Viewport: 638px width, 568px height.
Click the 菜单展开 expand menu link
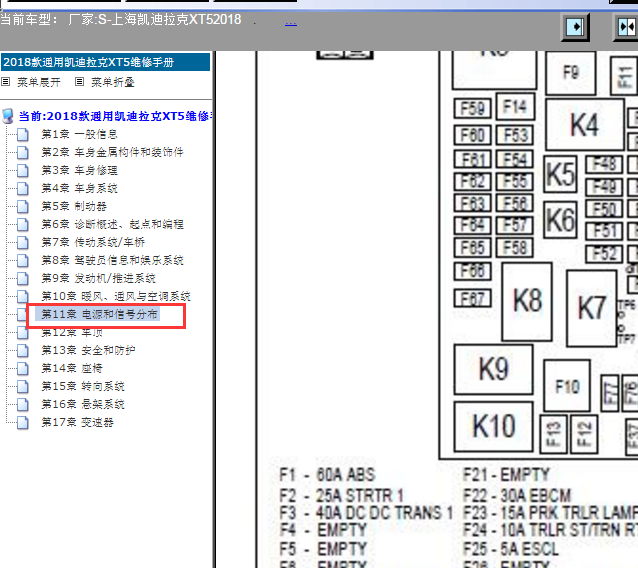(39, 82)
